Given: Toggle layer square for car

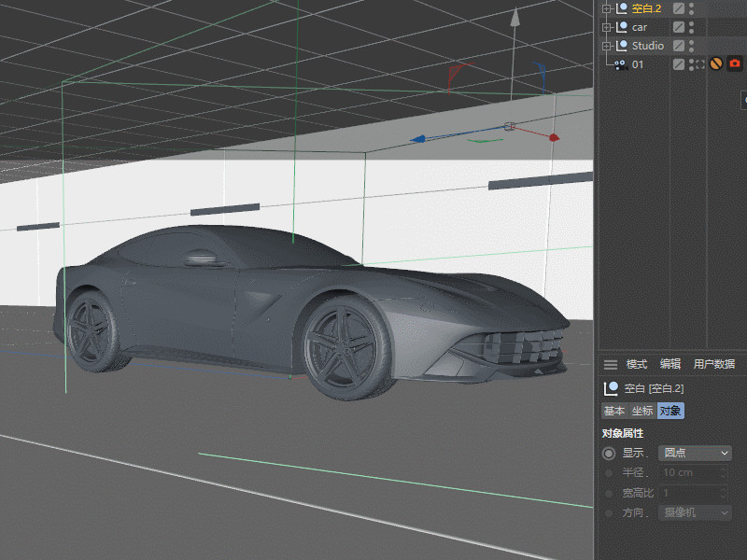Looking at the screenshot, I should click(x=679, y=27).
